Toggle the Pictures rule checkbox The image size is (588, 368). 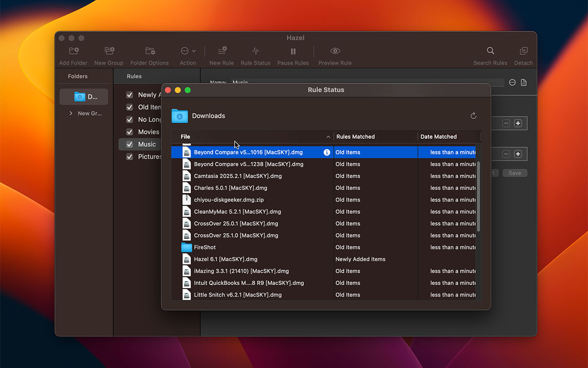(x=130, y=157)
